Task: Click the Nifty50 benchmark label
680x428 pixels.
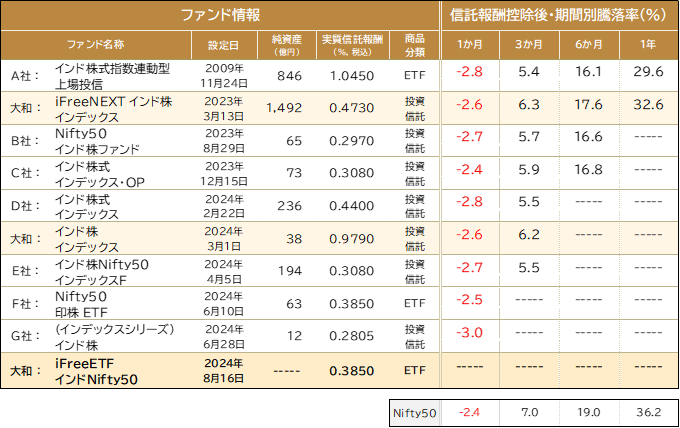Action: [415, 413]
